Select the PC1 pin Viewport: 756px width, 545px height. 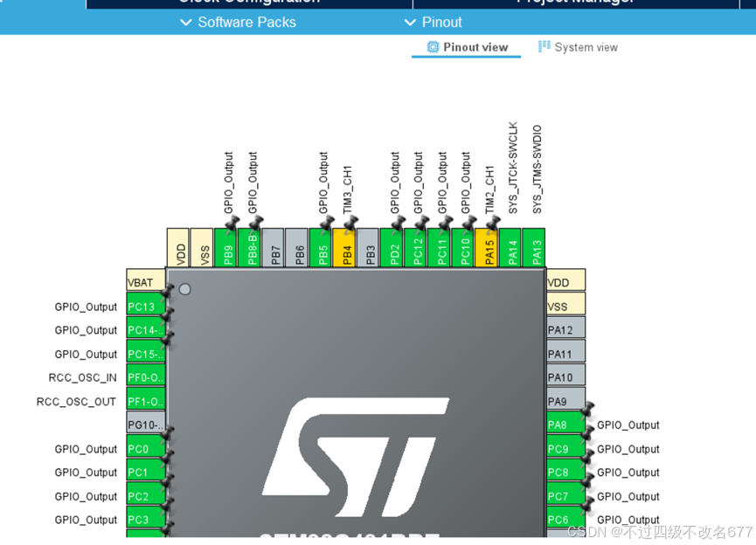point(146,469)
